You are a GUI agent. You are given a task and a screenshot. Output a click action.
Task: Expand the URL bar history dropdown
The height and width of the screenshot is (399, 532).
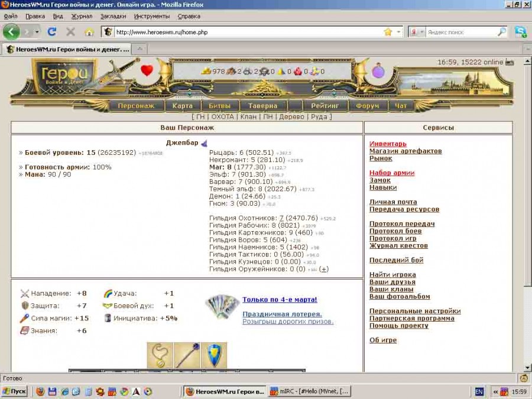click(x=399, y=32)
